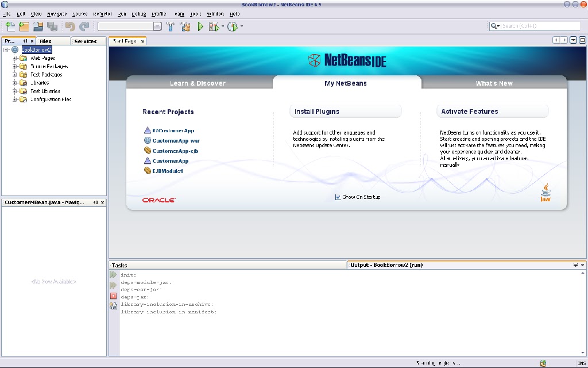The image size is (588, 368).
Task: Click the Oracle logo link
Action: click(158, 200)
